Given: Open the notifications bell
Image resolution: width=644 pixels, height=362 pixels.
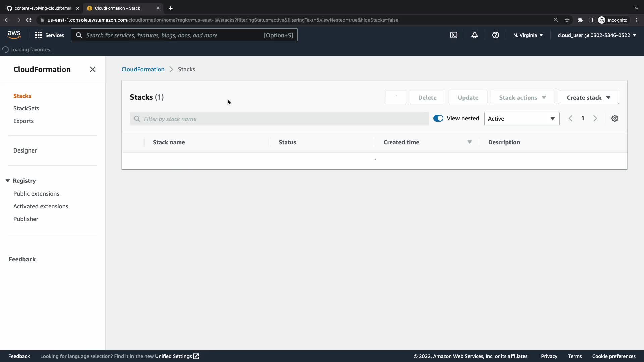Looking at the screenshot, I should (x=474, y=35).
